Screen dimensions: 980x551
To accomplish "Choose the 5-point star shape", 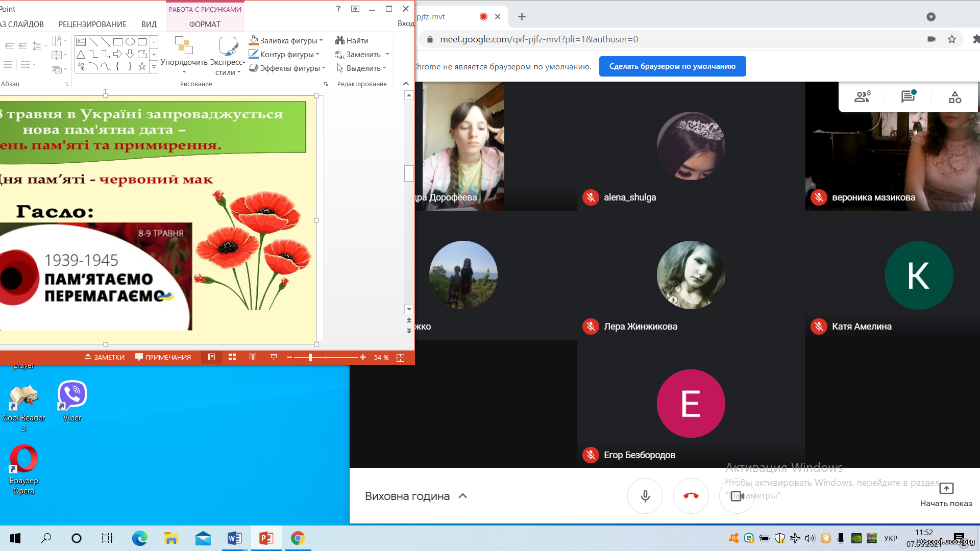I will [x=142, y=66].
